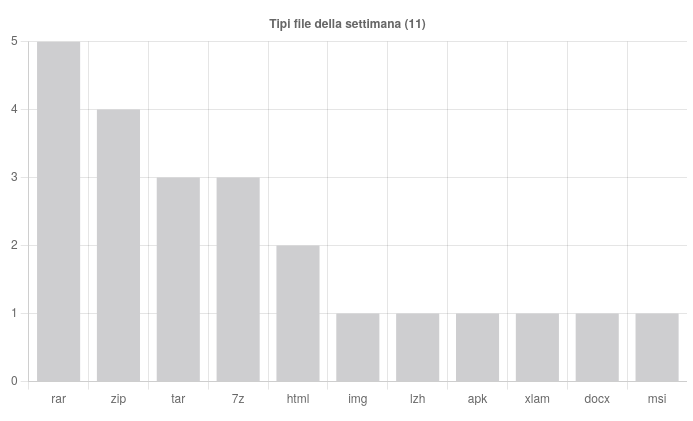Click the 'html' x-axis label
693x421 pixels.
tap(298, 399)
